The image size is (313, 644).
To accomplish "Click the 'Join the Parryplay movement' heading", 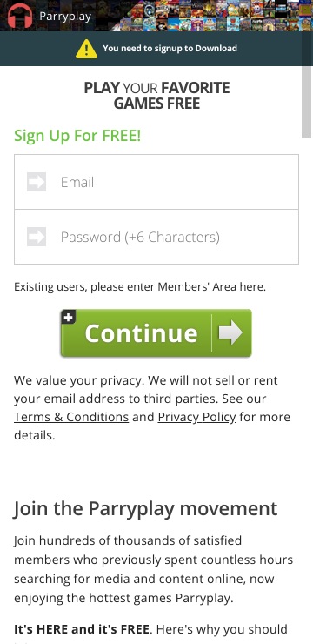I will point(145,508).
